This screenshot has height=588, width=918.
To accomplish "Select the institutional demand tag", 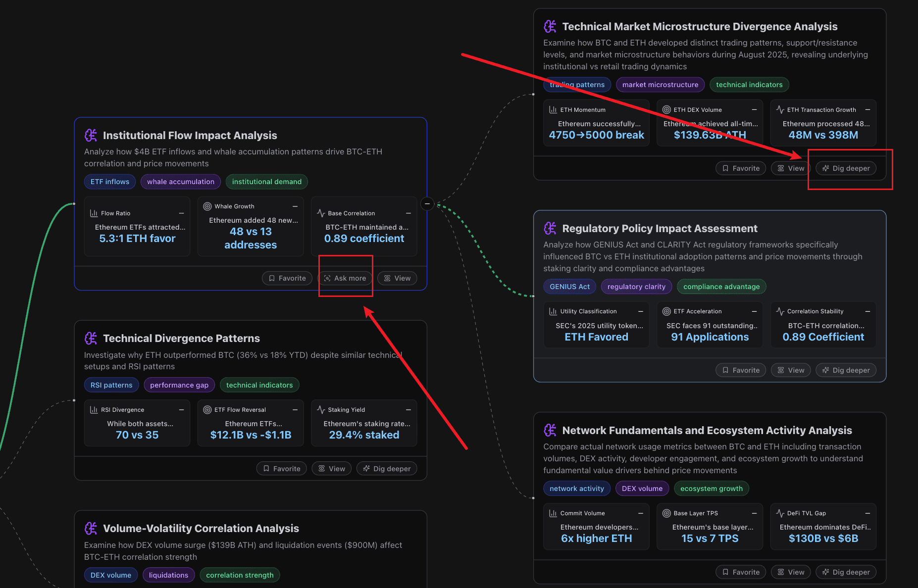I will coord(267,182).
